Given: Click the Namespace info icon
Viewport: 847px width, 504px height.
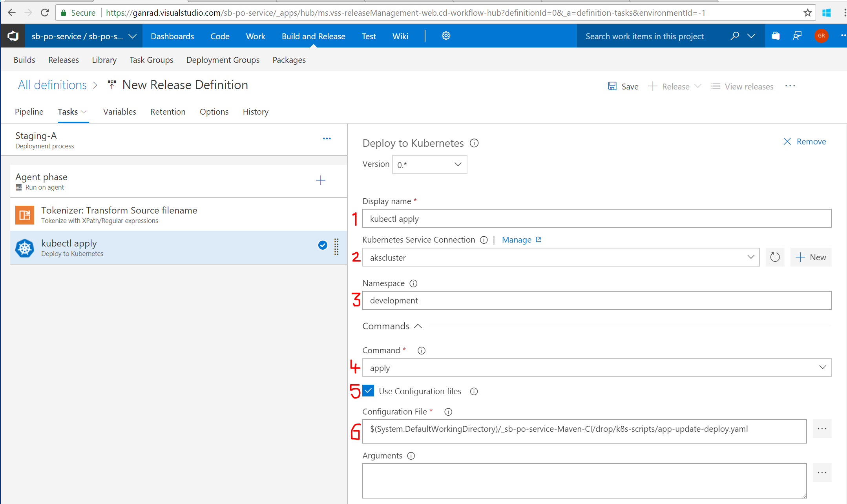Looking at the screenshot, I should (413, 283).
